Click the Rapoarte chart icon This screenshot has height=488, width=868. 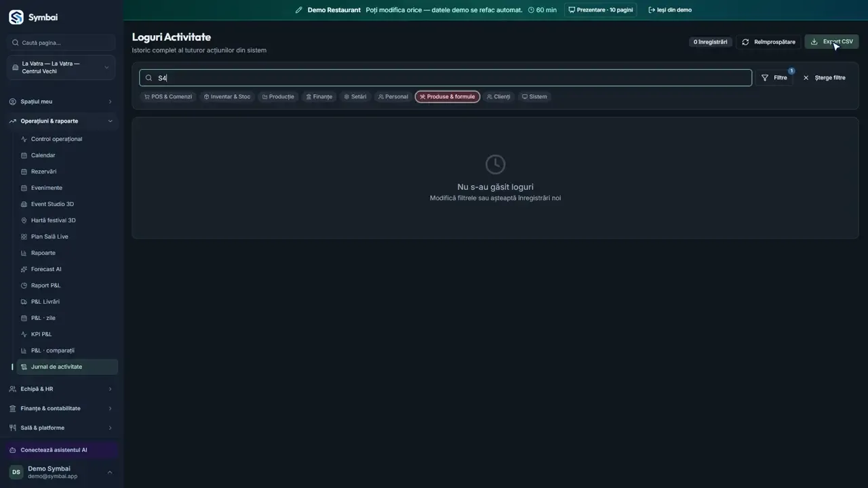pos(24,253)
